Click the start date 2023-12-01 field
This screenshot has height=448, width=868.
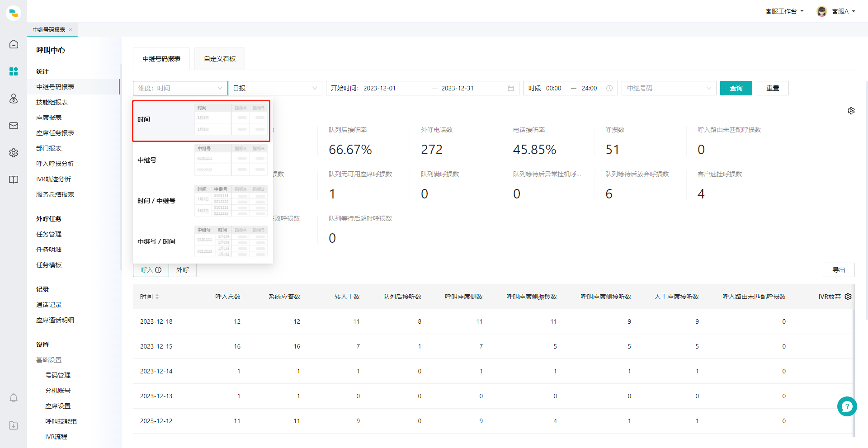[x=379, y=88]
